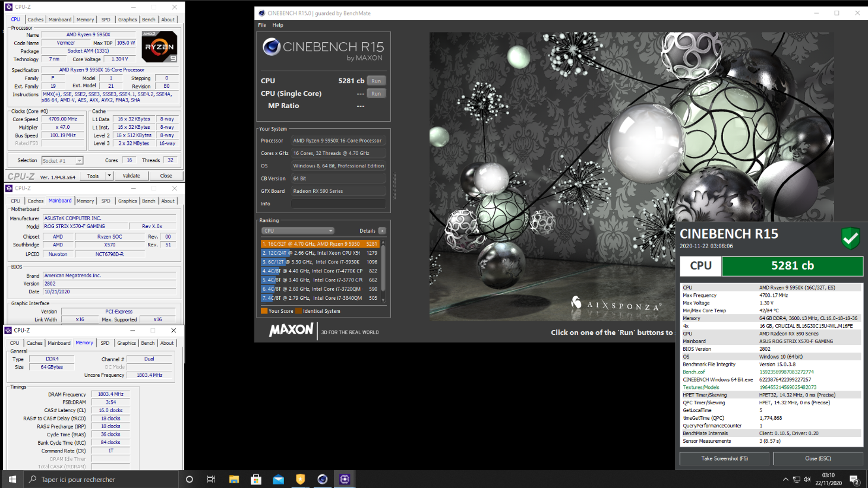
Task: Click the DRAM Frequency 1803.4 MHz value
Action: tap(111, 394)
